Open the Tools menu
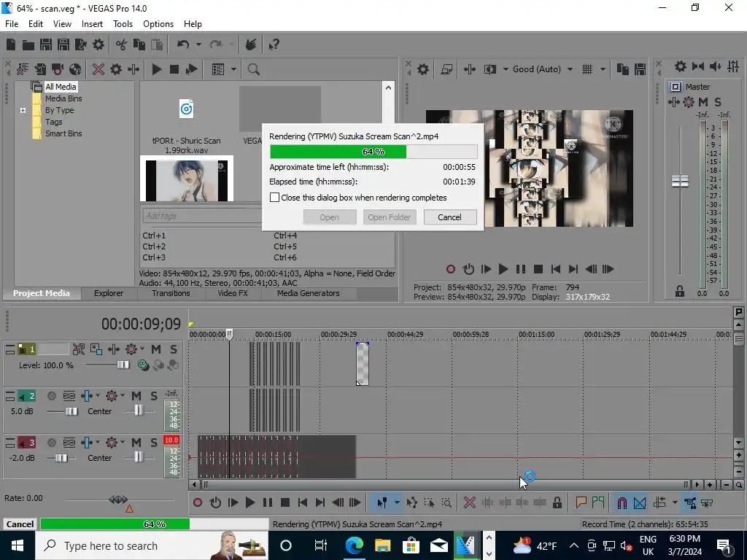The height and width of the screenshot is (560, 747). [123, 24]
